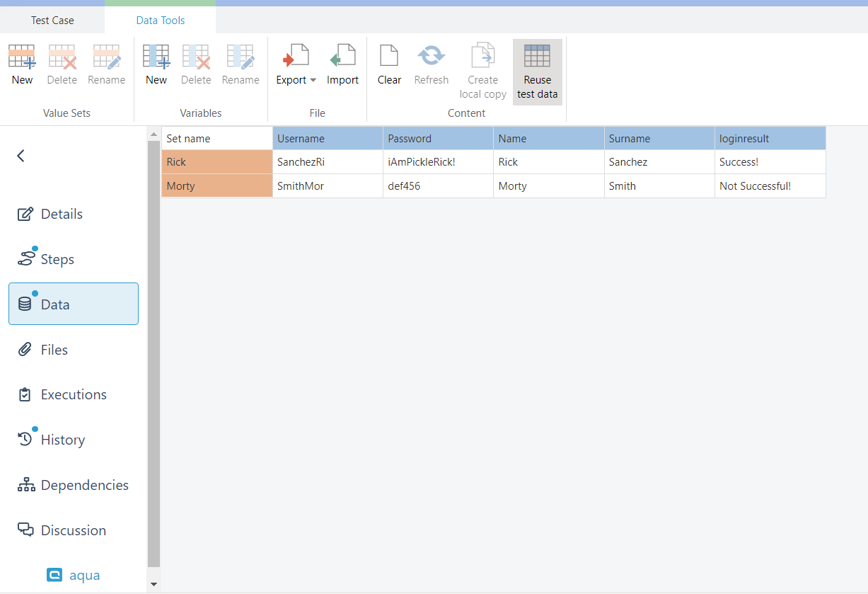Select the Rick set name cell

pos(216,162)
